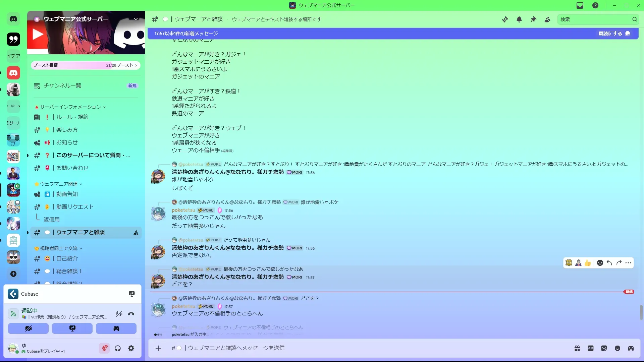Screen dimensions: 644x362
Task: Mark new messages as read (既読にする)
Action: (x=614, y=34)
